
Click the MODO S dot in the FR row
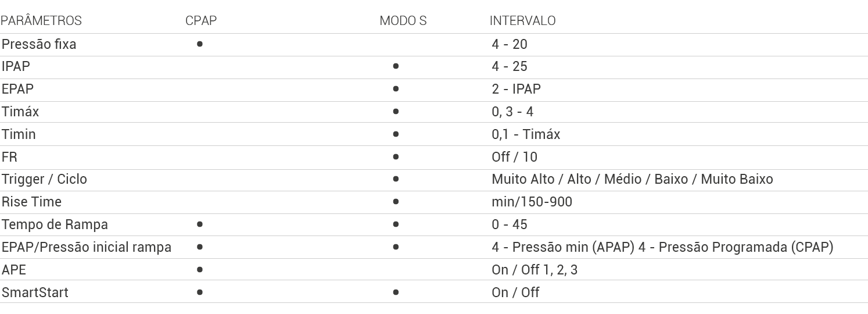click(x=396, y=156)
